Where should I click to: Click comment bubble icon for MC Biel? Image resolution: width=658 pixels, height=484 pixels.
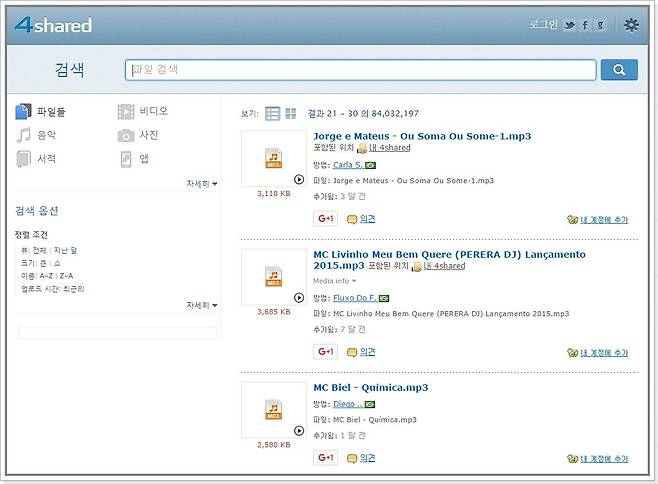352,458
